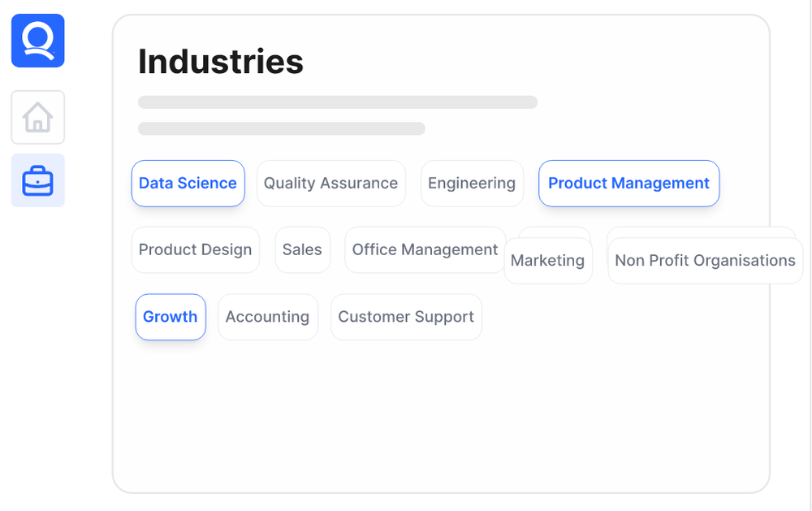
Task: Click the hidden chip behind Non Profit Organisations
Action: [700, 232]
